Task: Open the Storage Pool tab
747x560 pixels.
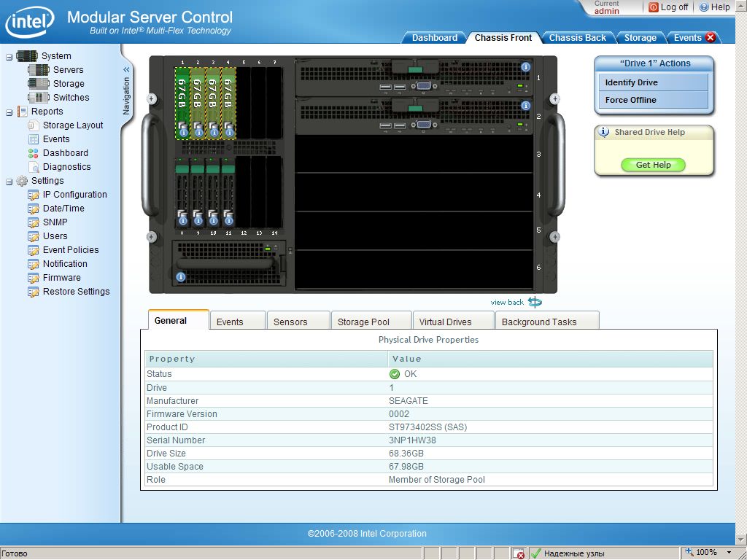Action: [x=363, y=322]
